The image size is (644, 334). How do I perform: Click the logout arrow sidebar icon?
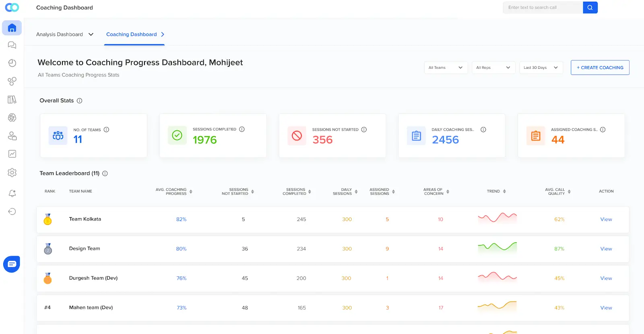point(12,212)
